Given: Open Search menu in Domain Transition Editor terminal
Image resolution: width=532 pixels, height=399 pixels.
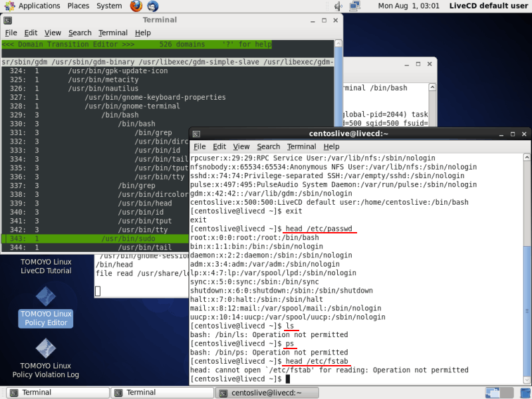Looking at the screenshot, I should coord(80,33).
